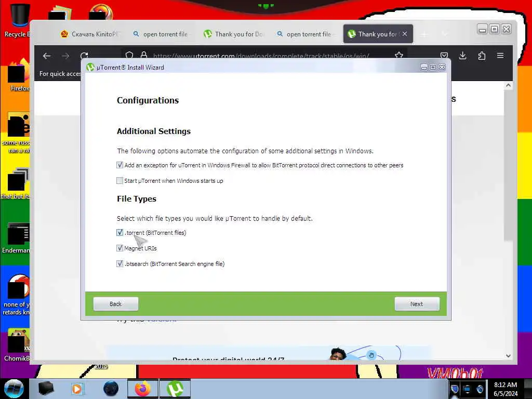Open the Pocket save icon in Firefox

444,56
